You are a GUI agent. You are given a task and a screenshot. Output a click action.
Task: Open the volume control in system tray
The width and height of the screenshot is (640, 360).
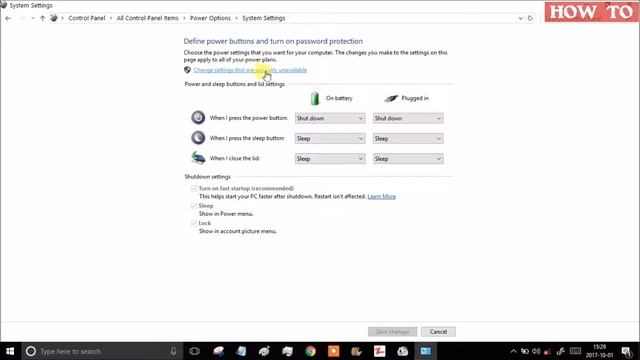(x=536, y=351)
